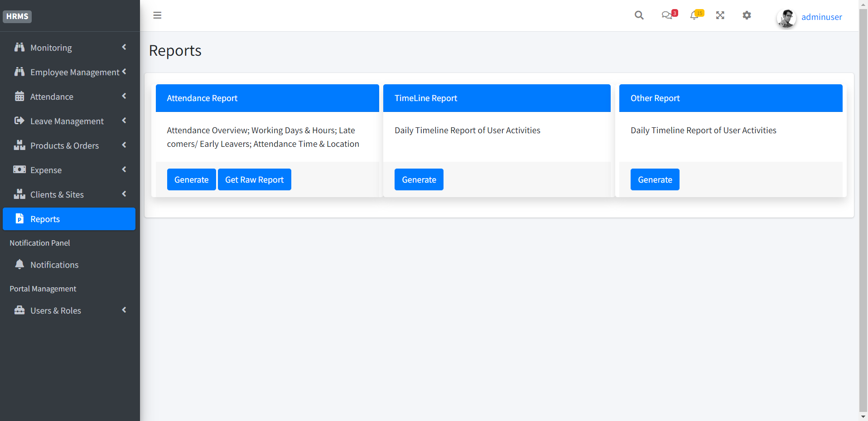Select the Notifications bell in the sidebar

coord(19,264)
